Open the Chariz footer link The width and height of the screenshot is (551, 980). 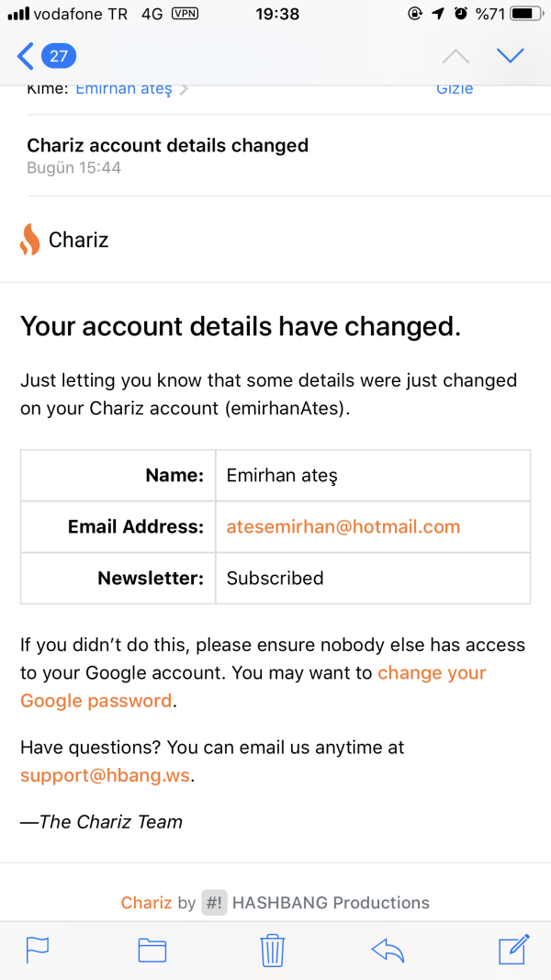pyautogui.click(x=146, y=903)
